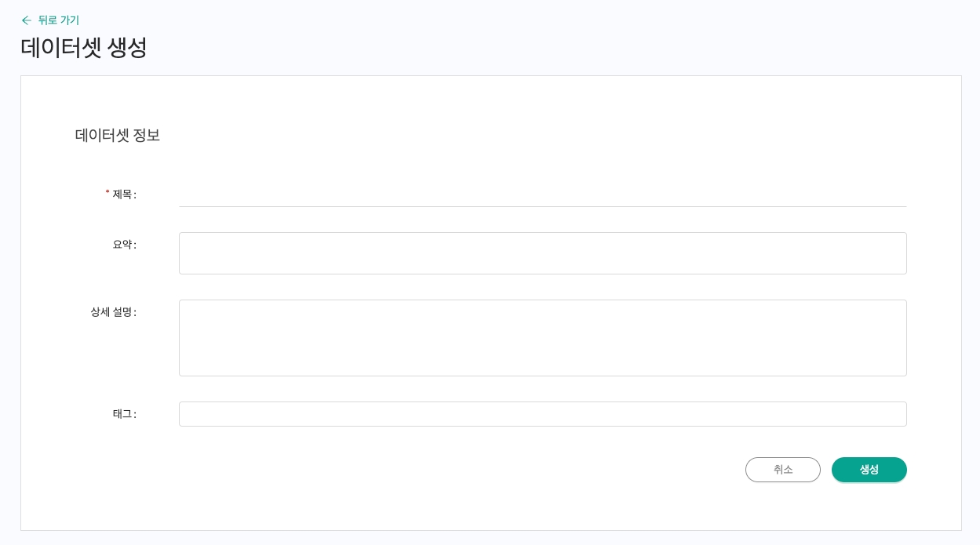Focus the 태그 input field

[x=542, y=414]
